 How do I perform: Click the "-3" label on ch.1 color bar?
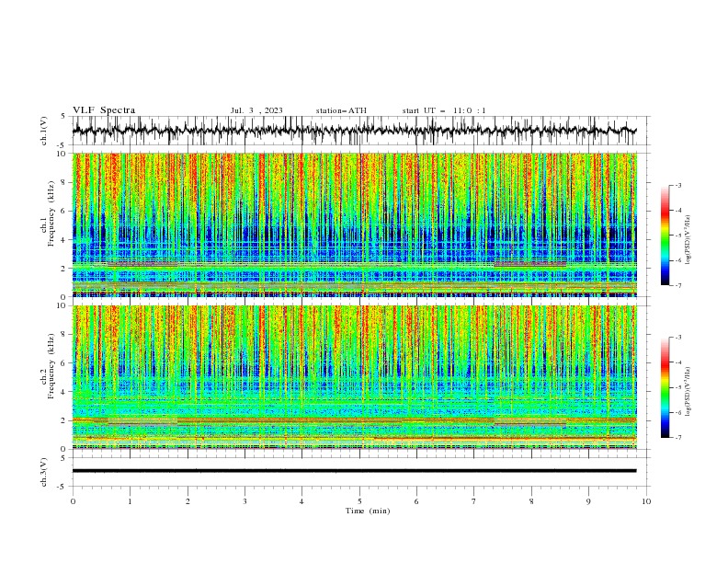click(677, 185)
